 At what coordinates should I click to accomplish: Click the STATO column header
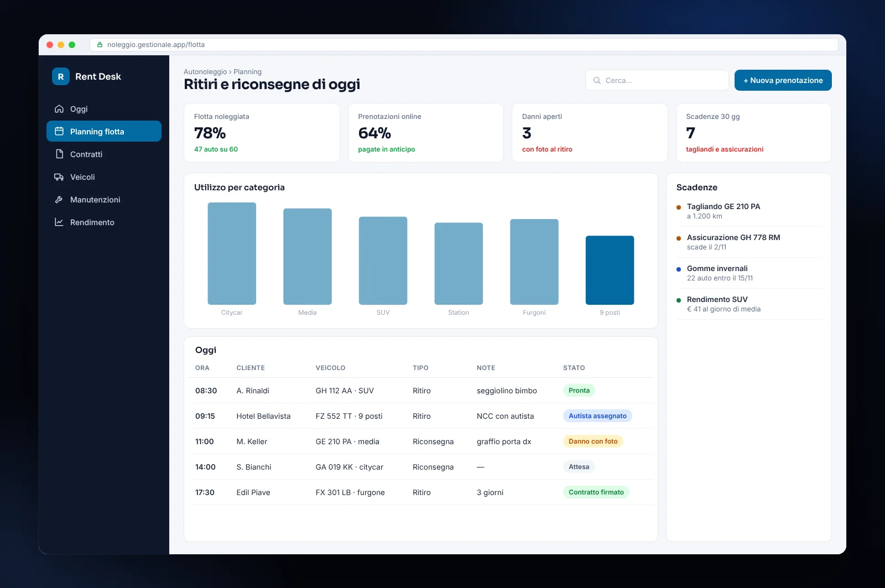point(574,368)
